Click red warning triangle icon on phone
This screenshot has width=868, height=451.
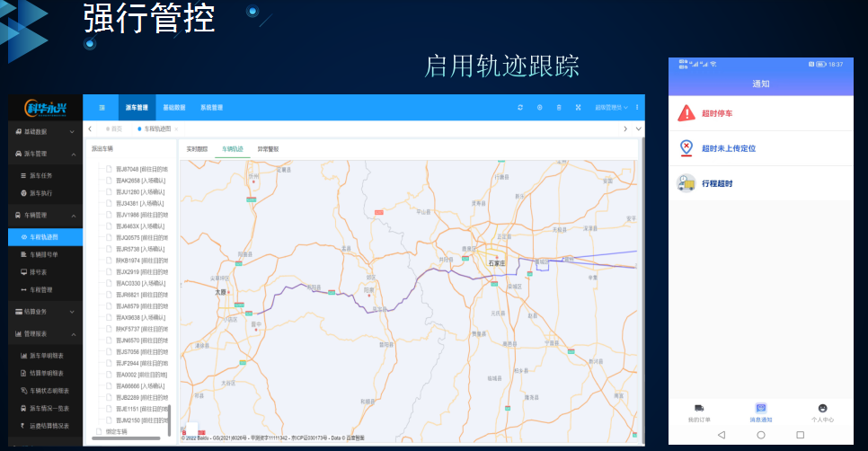(x=686, y=113)
